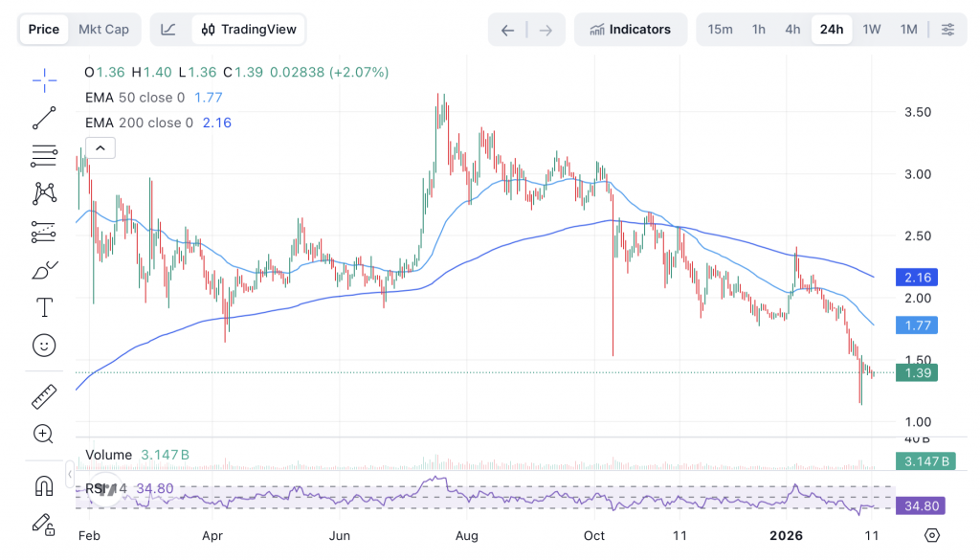Choose the brush drawing tool
Image resolution: width=980 pixels, height=560 pixels.
44,271
